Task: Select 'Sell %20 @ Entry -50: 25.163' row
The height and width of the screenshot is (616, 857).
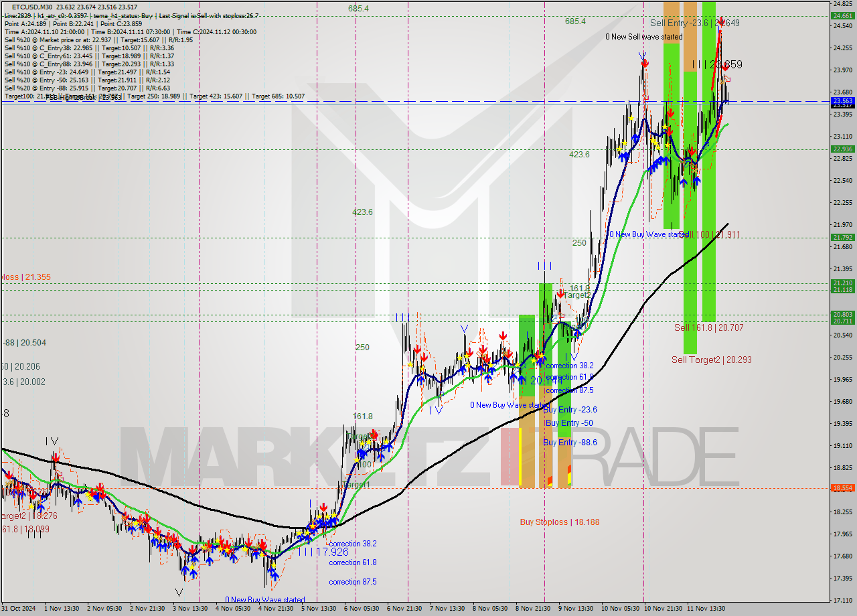Action: (x=87, y=80)
